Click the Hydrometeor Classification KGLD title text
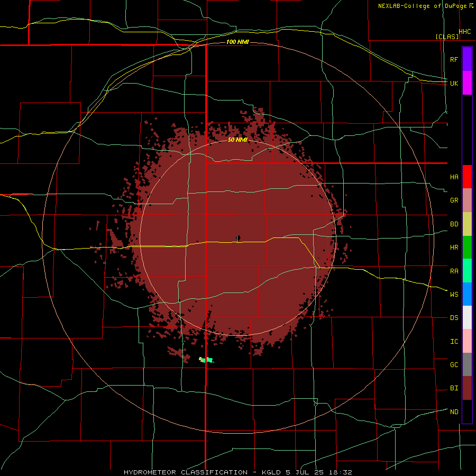Screen dimensions: 476x476 237,472
